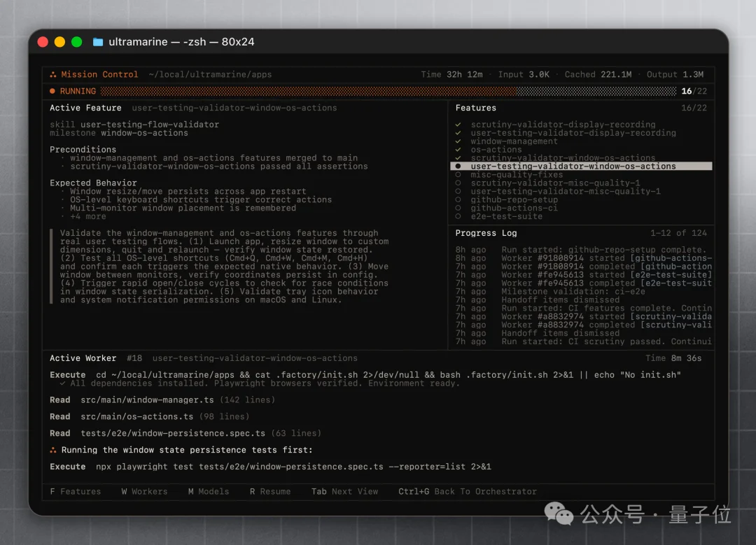Viewport: 756px width, 545px height.
Task: Click orange icon before 'Running the window state'
Action: click(53, 450)
